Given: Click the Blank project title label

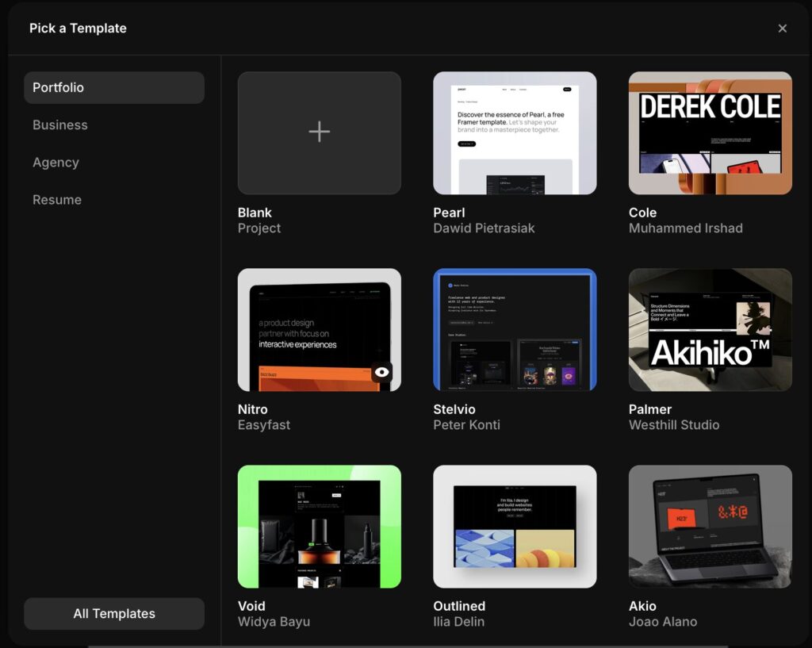Looking at the screenshot, I should pos(255,213).
